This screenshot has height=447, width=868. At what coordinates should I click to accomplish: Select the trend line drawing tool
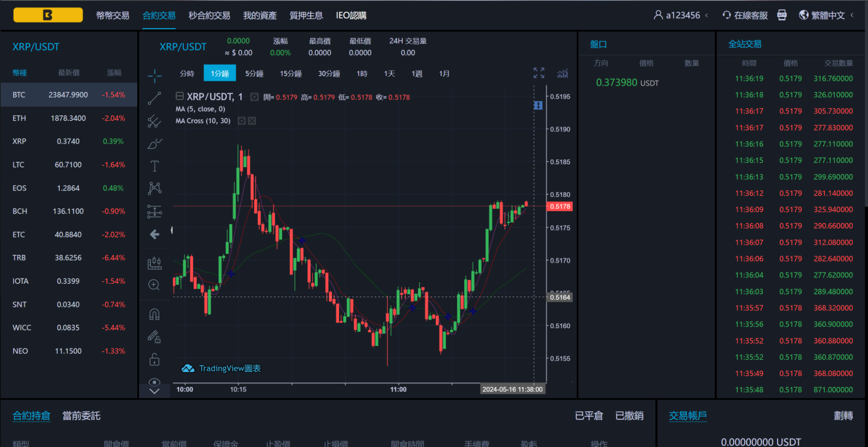(x=154, y=98)
